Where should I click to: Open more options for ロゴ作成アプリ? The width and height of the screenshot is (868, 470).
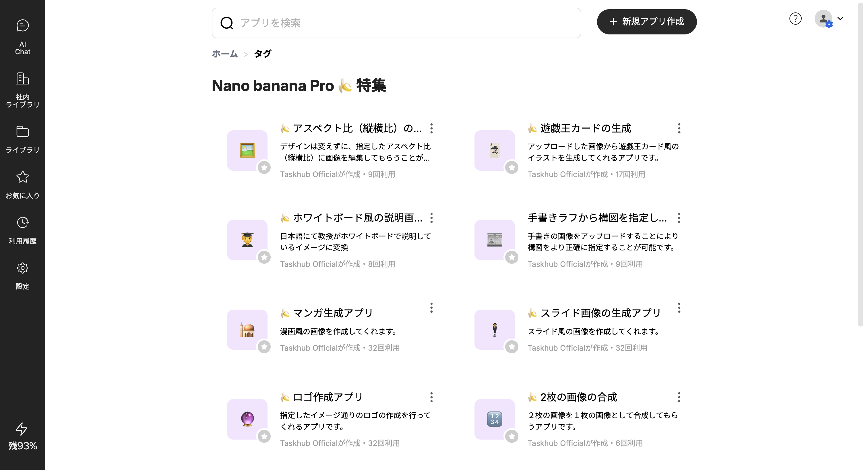point(431,397)
